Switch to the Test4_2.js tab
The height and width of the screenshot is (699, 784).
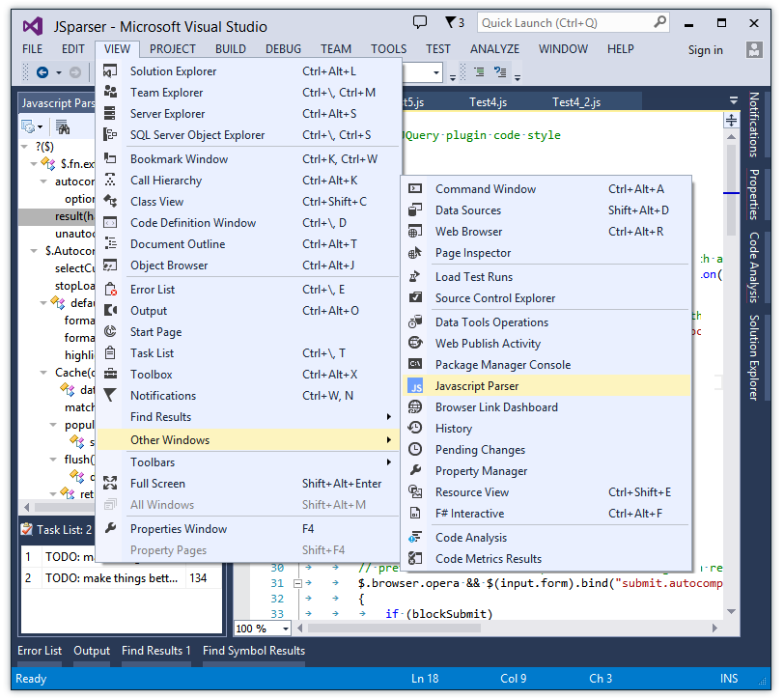tap(576, 102)
